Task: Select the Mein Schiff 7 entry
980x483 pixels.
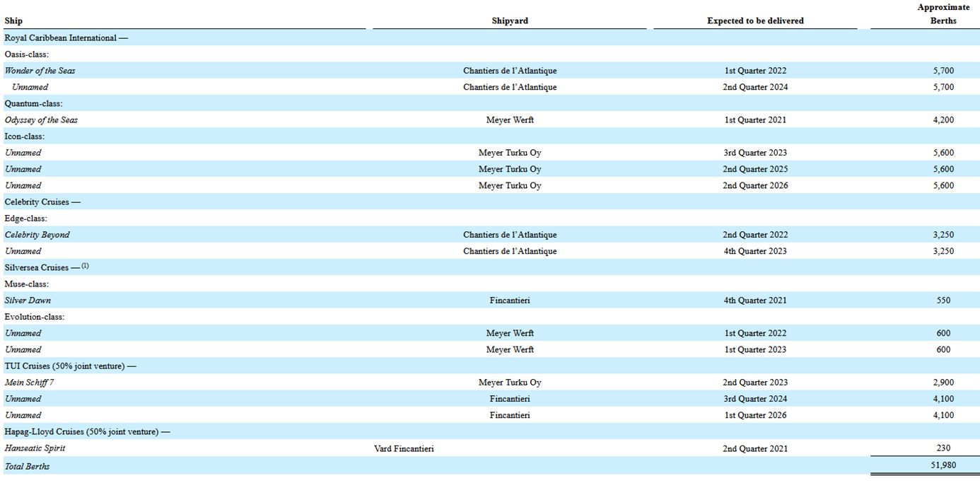Action: [29, 383]
